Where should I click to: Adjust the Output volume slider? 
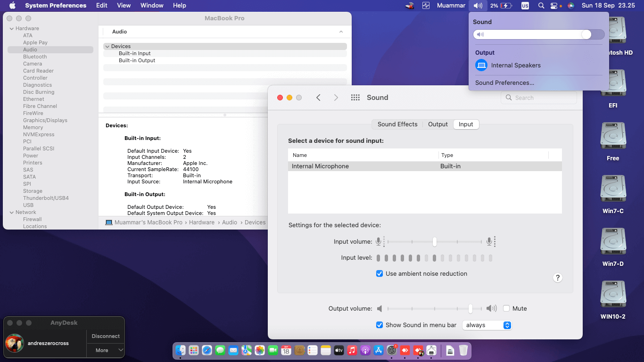pyautogui.click(x=434, y=308)
